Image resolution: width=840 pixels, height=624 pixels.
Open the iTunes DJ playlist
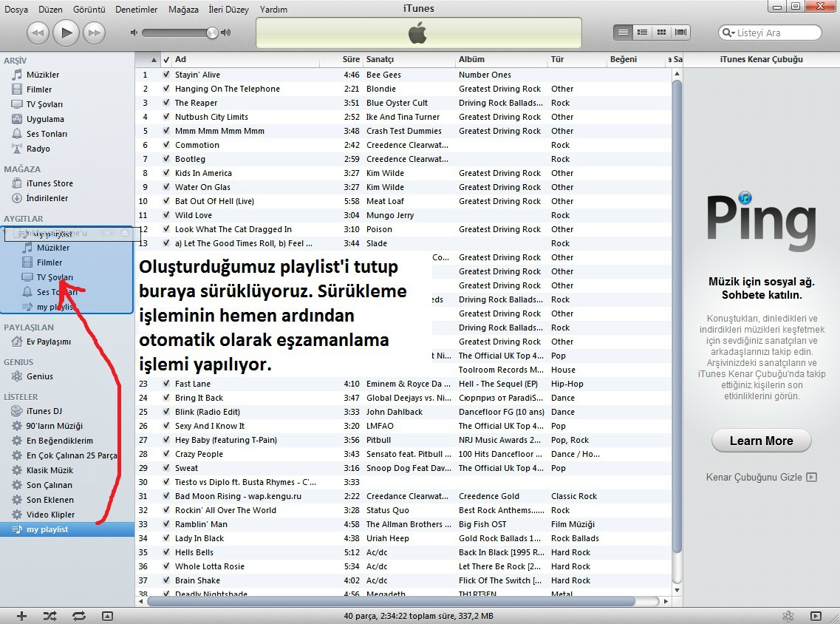(44, 411)
